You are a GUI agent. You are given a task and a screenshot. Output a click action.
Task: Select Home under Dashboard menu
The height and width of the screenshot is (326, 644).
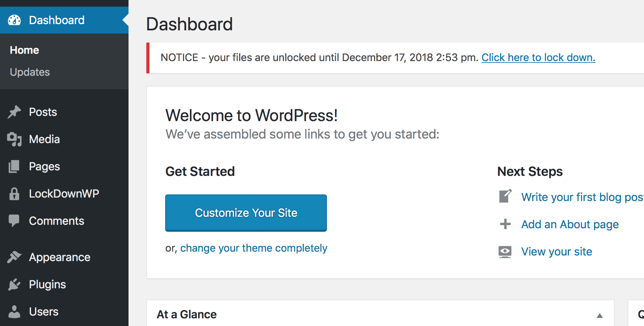pos(24,50)
